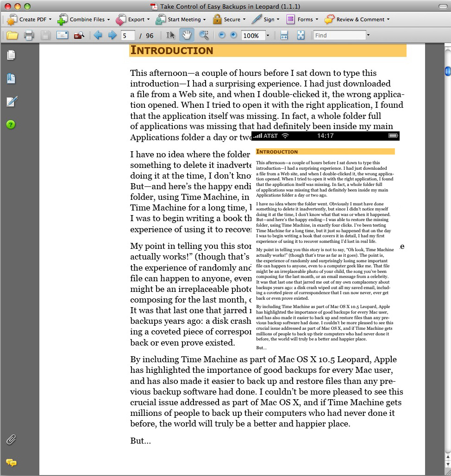Open the Combine Files menu
The image size is (451, 476).
pos(83,19)
